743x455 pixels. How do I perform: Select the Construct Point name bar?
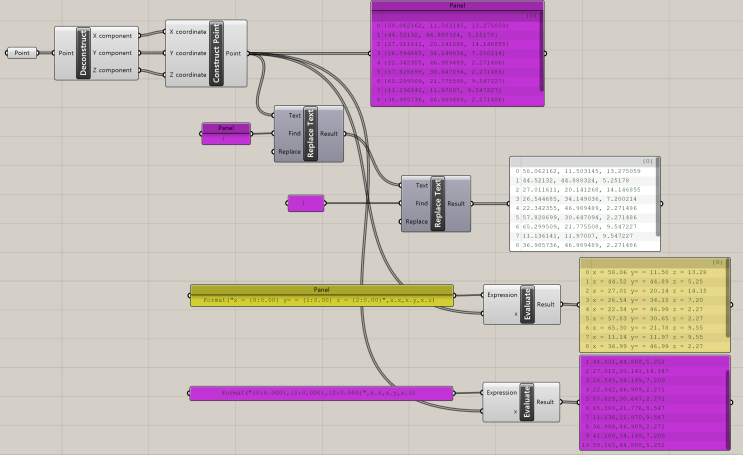[217, 53]
